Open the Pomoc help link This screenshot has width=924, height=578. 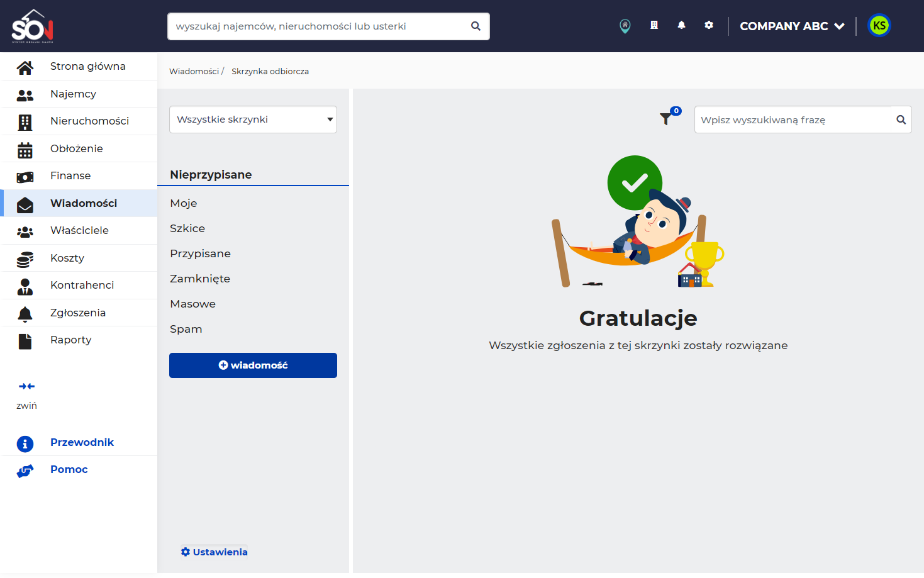click(69, 469)
